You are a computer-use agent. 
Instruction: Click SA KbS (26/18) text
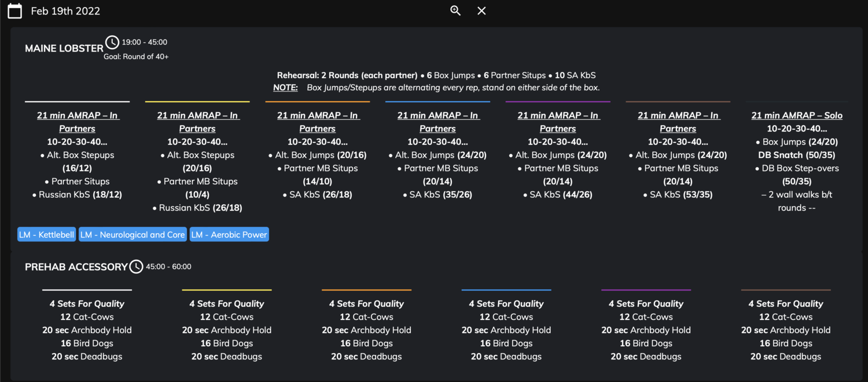pyautogui.click(x=318, y=194)
